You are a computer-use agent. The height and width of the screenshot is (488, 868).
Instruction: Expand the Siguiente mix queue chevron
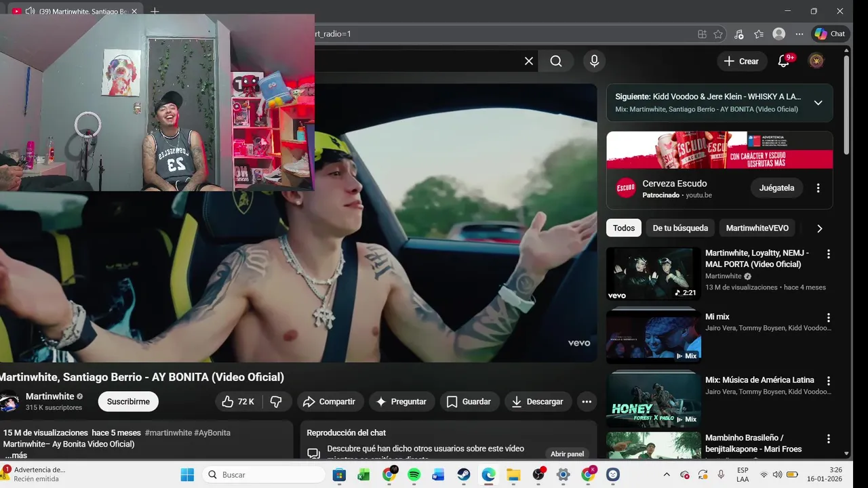(x=818, y=103)
